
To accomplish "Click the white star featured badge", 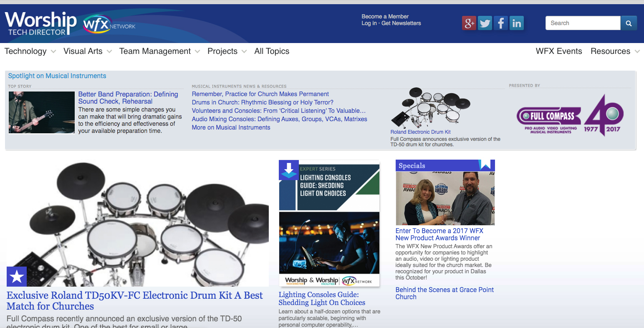I will (17, 276).
